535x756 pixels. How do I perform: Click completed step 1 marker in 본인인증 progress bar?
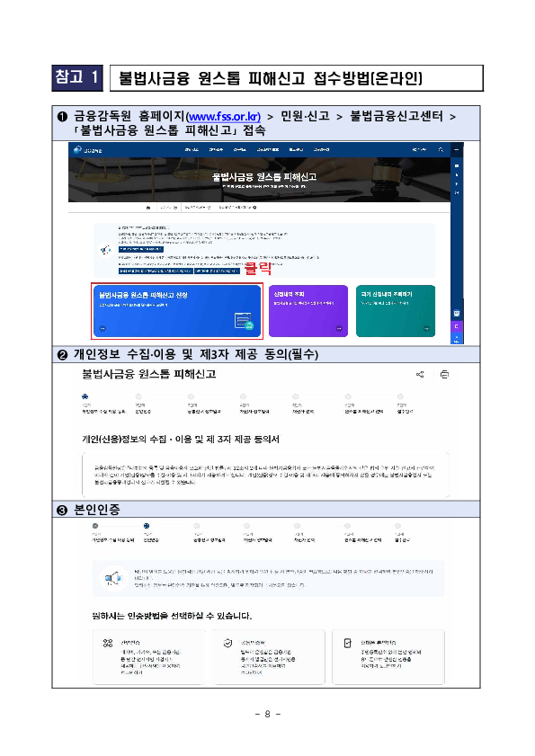[95, 526]
